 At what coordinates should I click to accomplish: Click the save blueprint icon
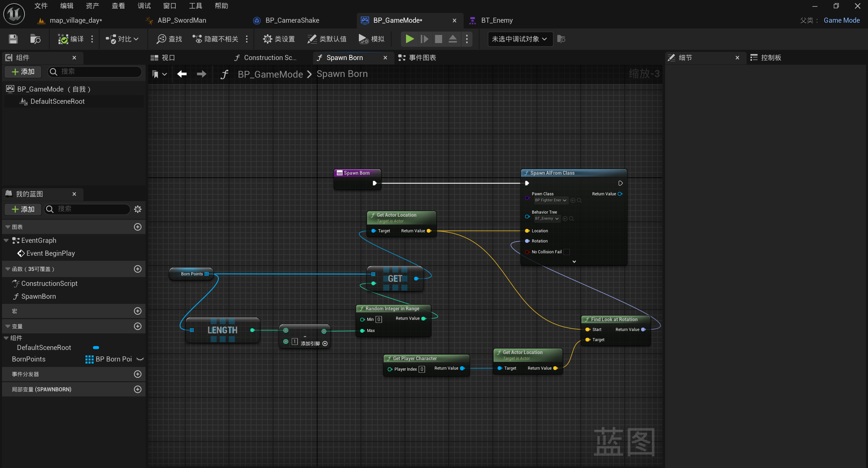click(13, 39)
